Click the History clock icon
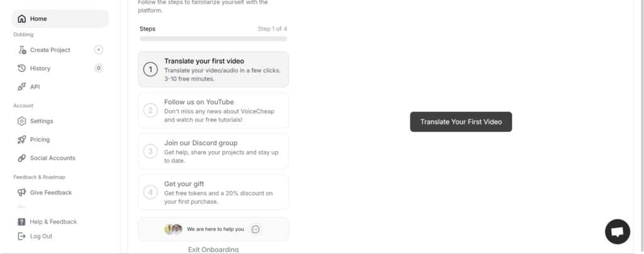Viewport: 644px width, 254px height. 22,69
